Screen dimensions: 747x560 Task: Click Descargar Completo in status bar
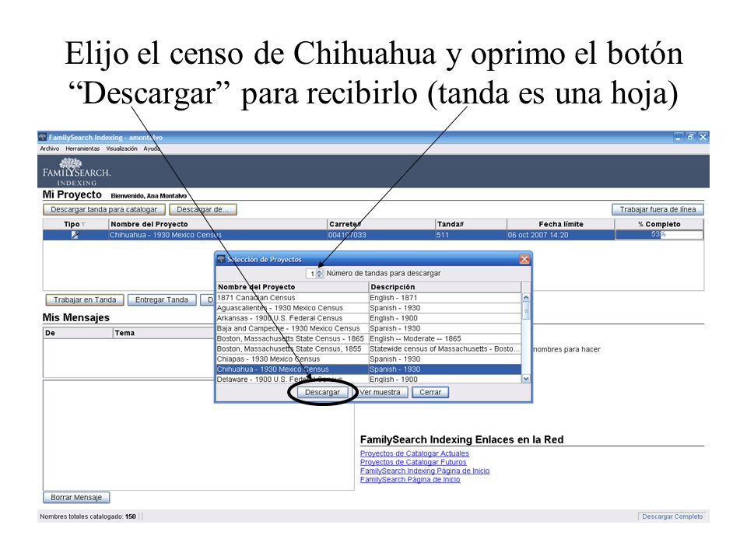click(x=672, y=516)
